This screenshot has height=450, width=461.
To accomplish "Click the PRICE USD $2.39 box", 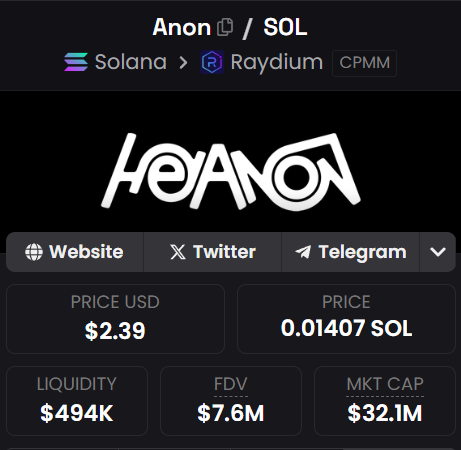I will coord(115,319).
